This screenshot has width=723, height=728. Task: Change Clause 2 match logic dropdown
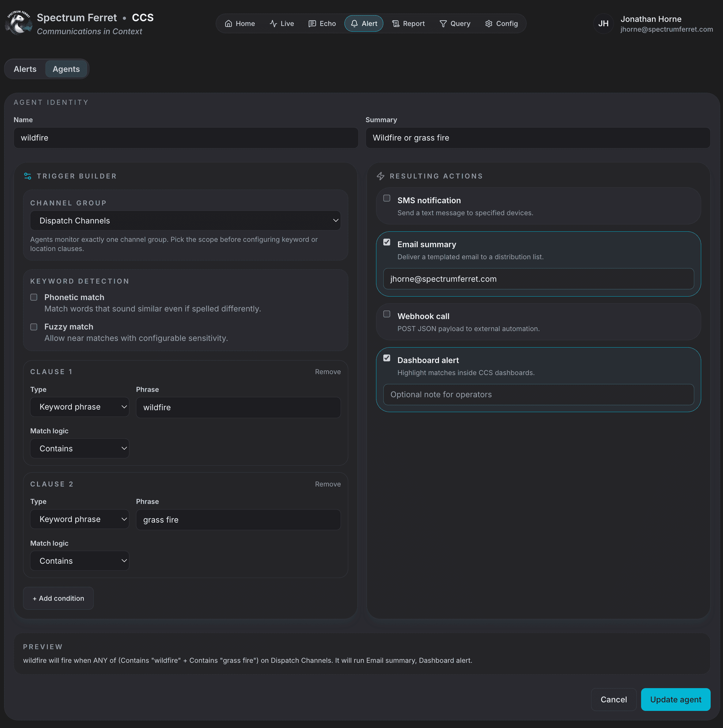[79, 561]
